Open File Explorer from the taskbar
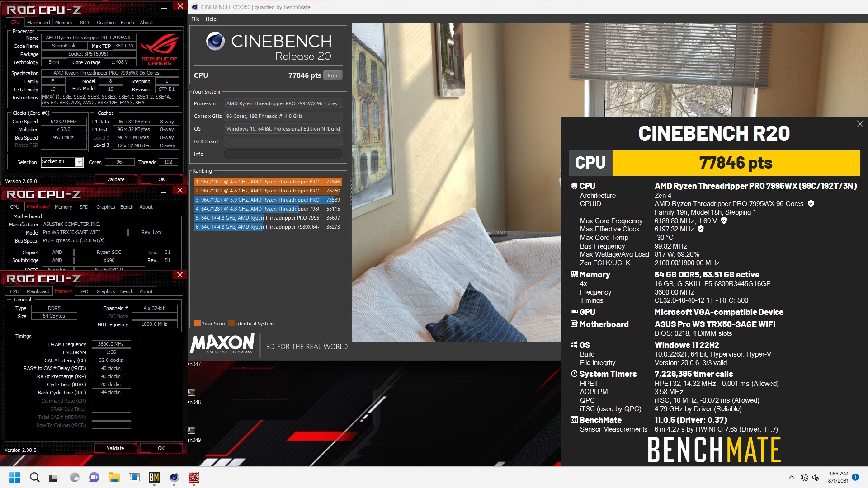This screenshot has height=488, width=868. pyautogui.click(x=114, y=477)
